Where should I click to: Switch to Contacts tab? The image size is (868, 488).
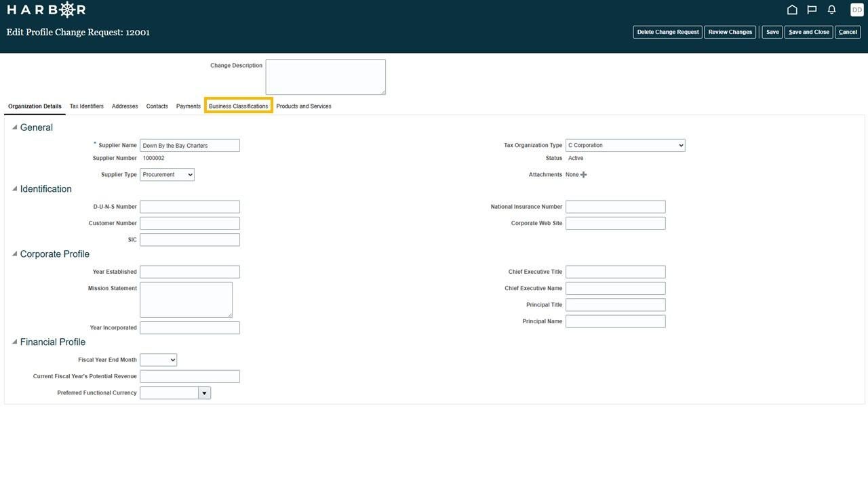point(157,106)
